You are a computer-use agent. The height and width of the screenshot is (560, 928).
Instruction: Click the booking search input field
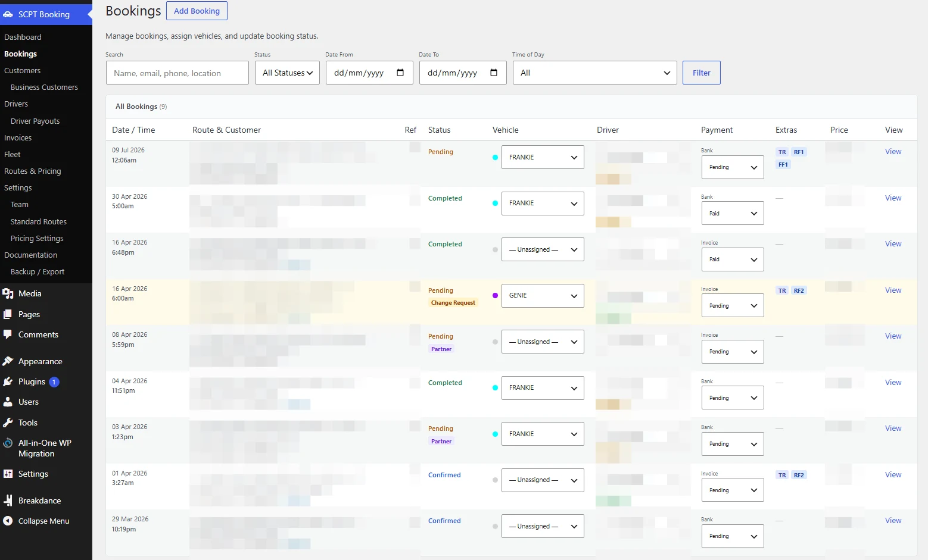(x=177, y=73)
